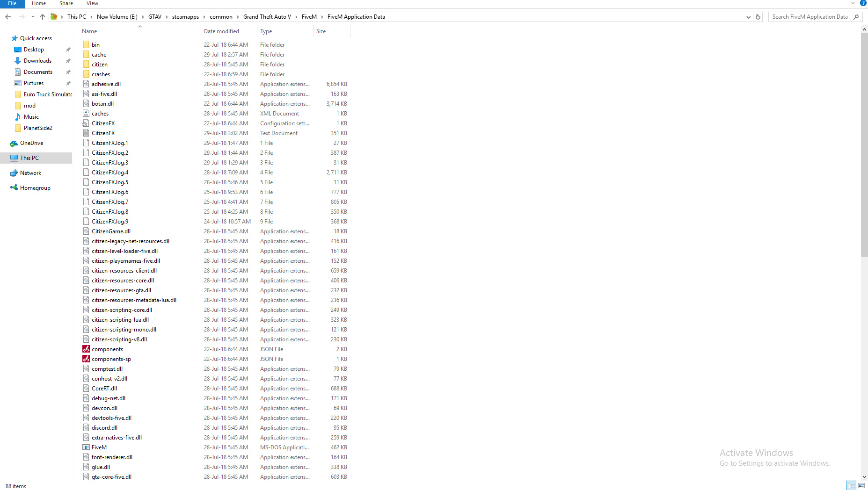This screenshot has height=490, width=868.
Task: Click the chevron after steamapps in the path
Action: (x=204, y=17)
